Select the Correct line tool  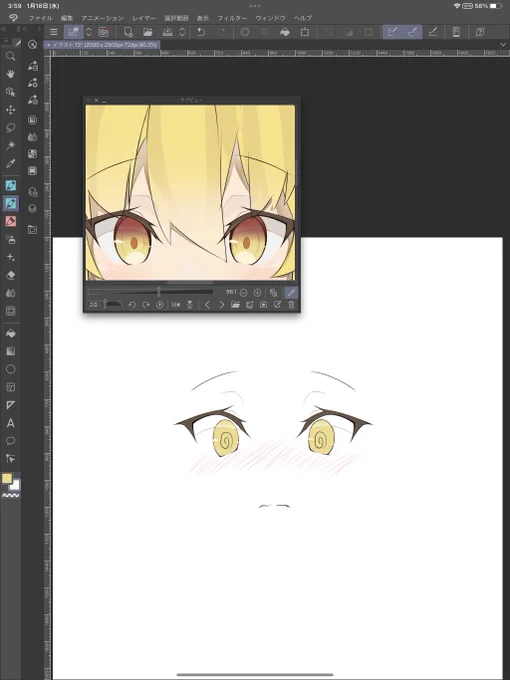tap(11, 458)
